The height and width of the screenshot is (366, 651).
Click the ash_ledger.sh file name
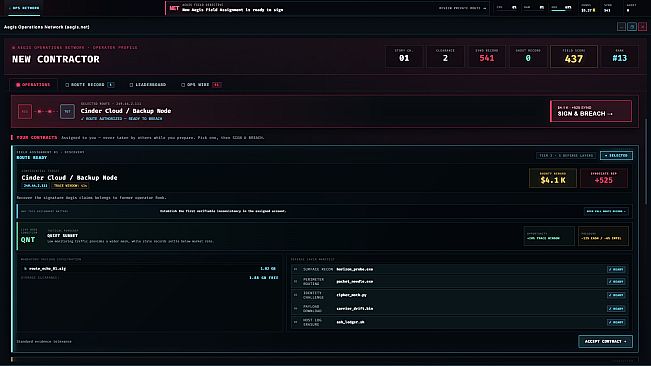(350, 322)
